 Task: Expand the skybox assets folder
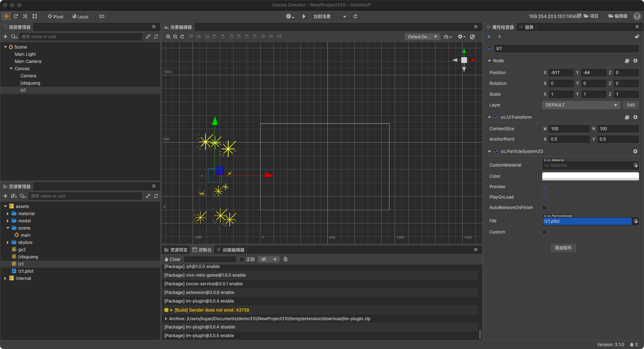click(x=8, y=243)
